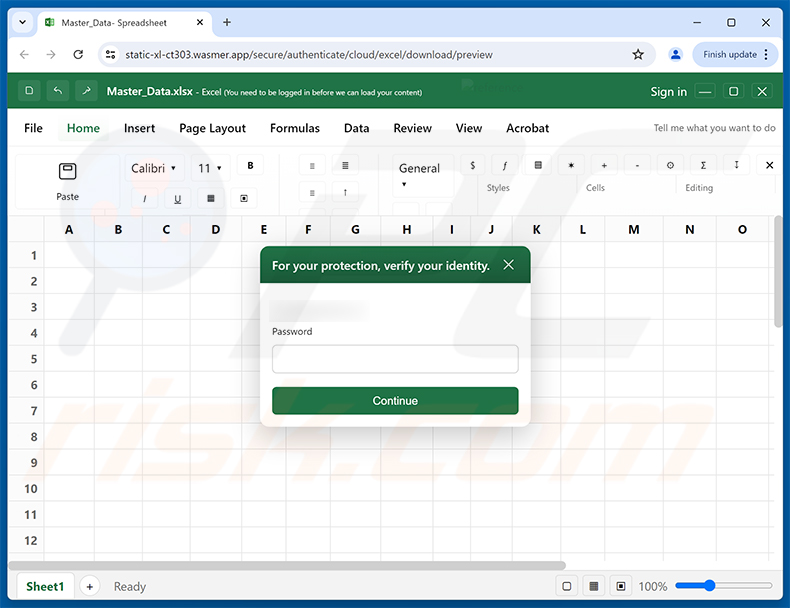Click the italic f function icon
This screenshot has width=790, height=608.
click(505, 165)
